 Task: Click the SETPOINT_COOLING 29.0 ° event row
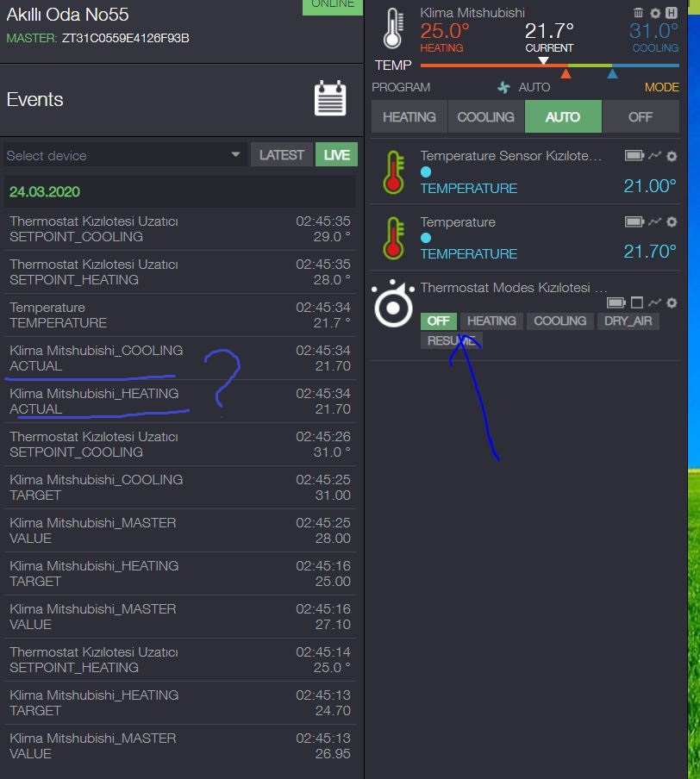click(180, 228)
